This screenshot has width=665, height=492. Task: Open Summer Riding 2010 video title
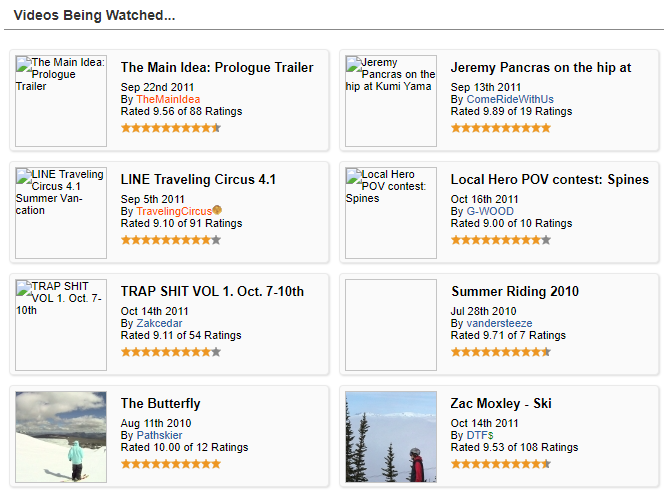click(514, 292)
